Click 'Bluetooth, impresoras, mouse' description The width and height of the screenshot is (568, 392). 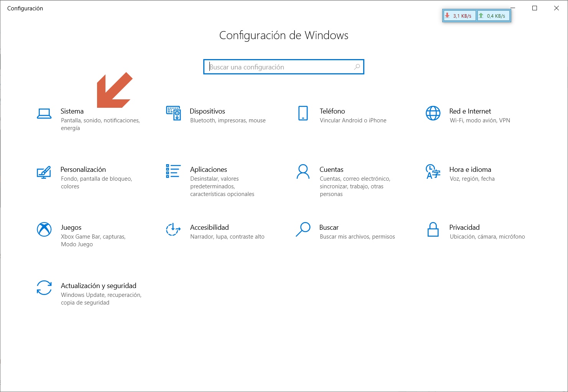228,120
